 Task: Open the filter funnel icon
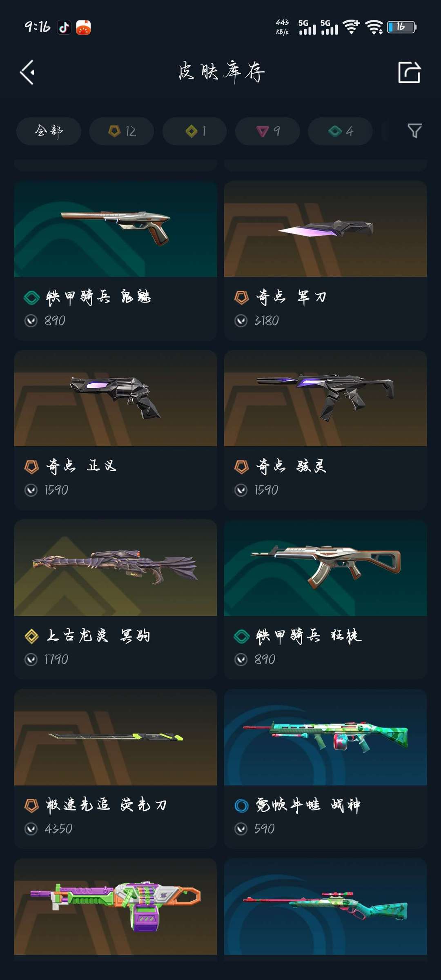point(414,131)
